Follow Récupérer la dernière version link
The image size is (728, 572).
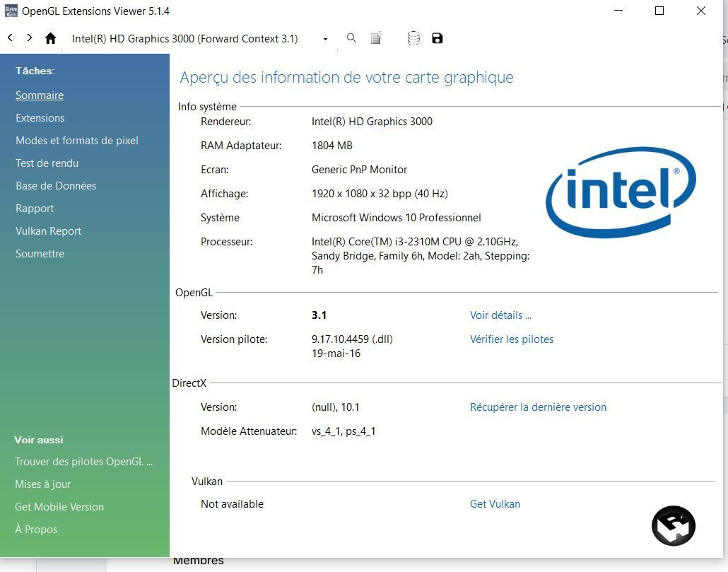click(x=538, y=407)
